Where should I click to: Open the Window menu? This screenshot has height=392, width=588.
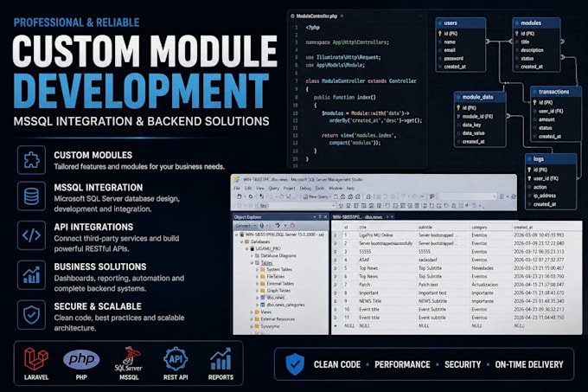336,189
